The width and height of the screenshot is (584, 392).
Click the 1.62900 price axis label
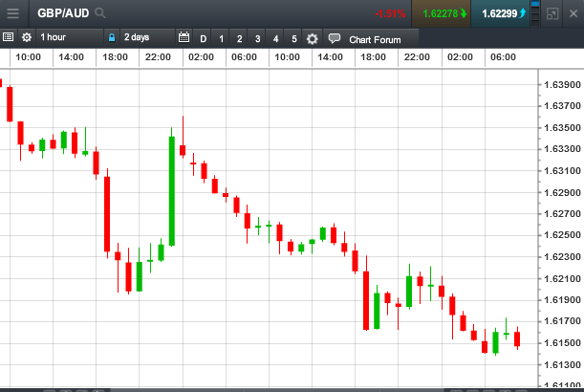point(562,192)
